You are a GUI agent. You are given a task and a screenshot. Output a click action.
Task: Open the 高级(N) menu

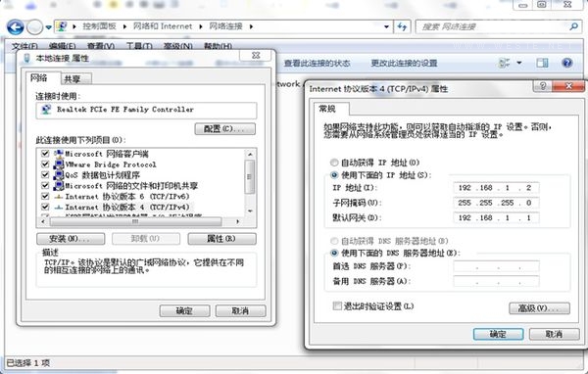click(177, 46)
